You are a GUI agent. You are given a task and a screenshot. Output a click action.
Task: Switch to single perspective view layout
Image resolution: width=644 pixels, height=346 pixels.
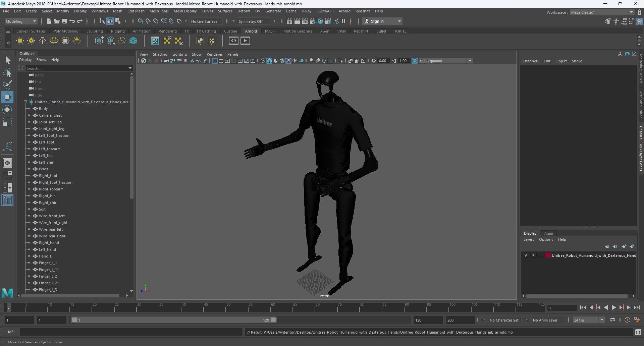tap(7, 163)
